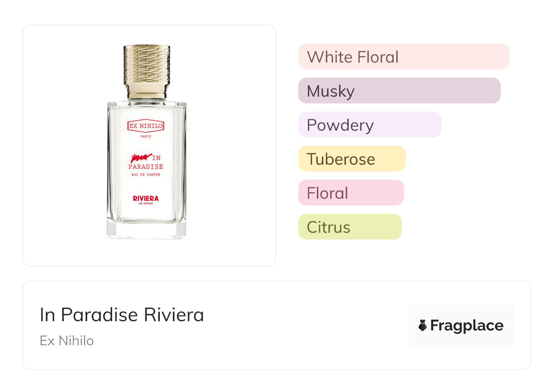Click the glass base of the bottle
This screenshot has width=553, height=392.
tap(146, 229)
